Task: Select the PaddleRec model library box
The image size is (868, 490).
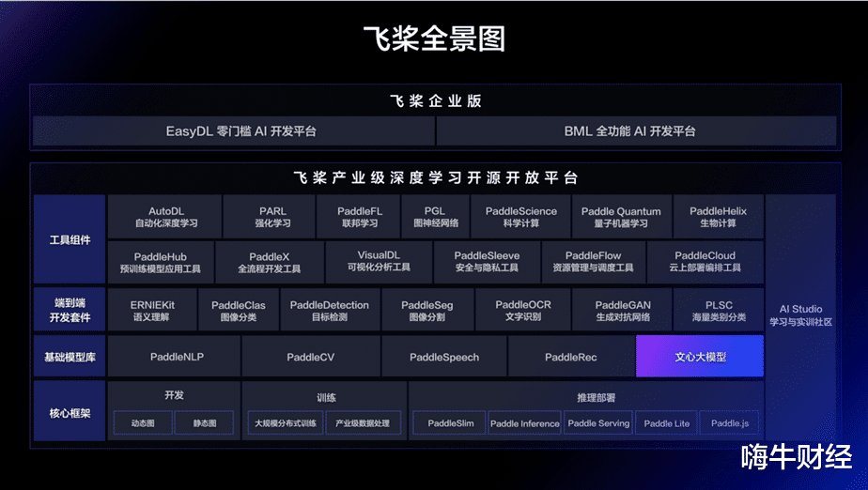Action: [x=571, y=356]
